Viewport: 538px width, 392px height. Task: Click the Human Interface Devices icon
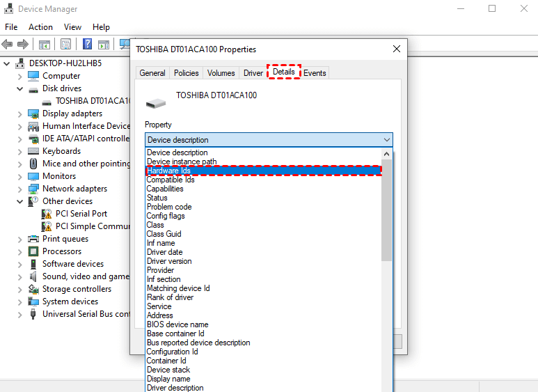33,126
